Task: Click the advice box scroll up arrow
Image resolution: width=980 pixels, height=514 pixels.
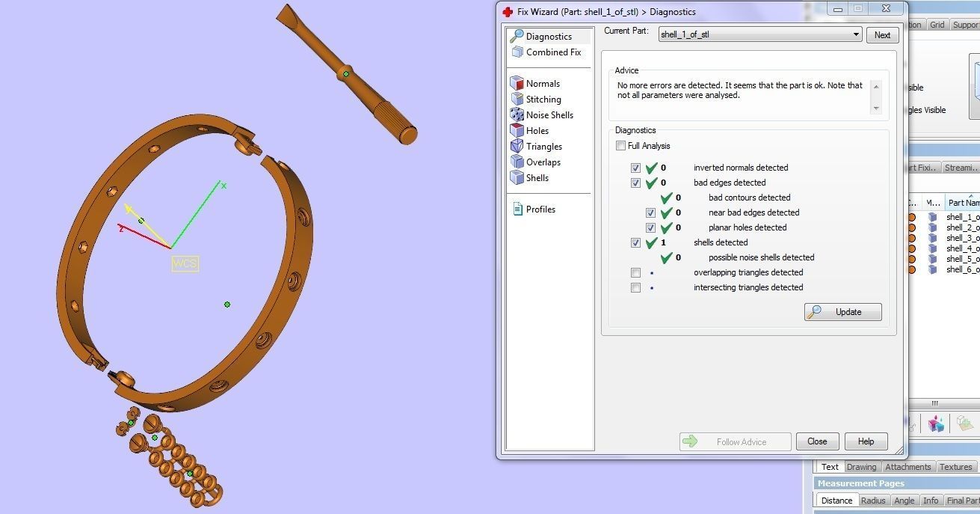Action: click(x=877, y=86)
